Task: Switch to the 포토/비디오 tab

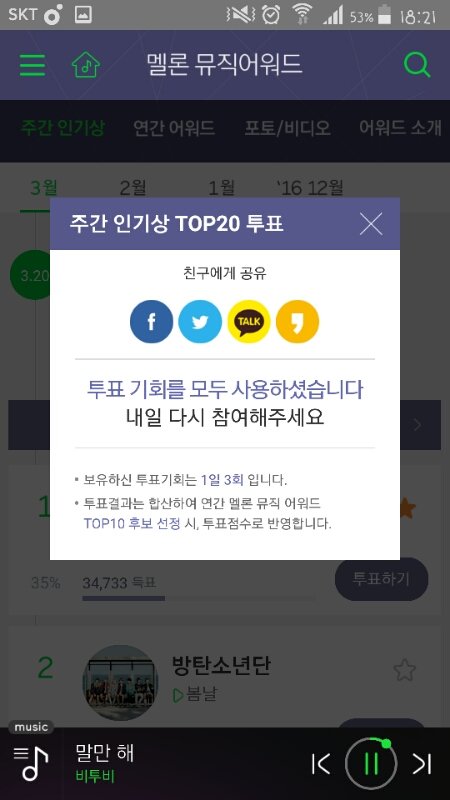Action: (x=287, y=128)
